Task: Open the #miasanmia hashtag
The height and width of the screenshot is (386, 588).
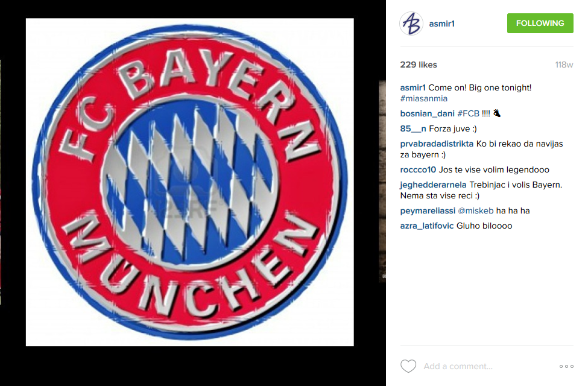Action: click(424, 99)
